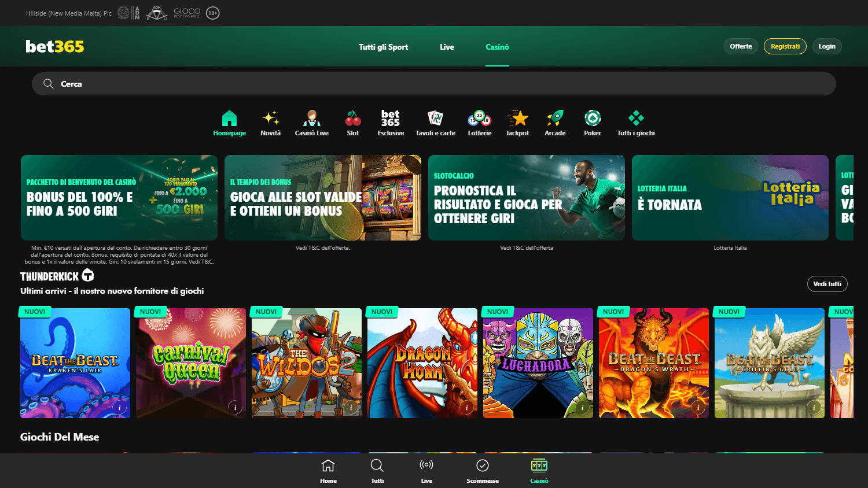868x488 pixels.
Task: Open Scommesse in bottom navigation
Action: point(483,471)
